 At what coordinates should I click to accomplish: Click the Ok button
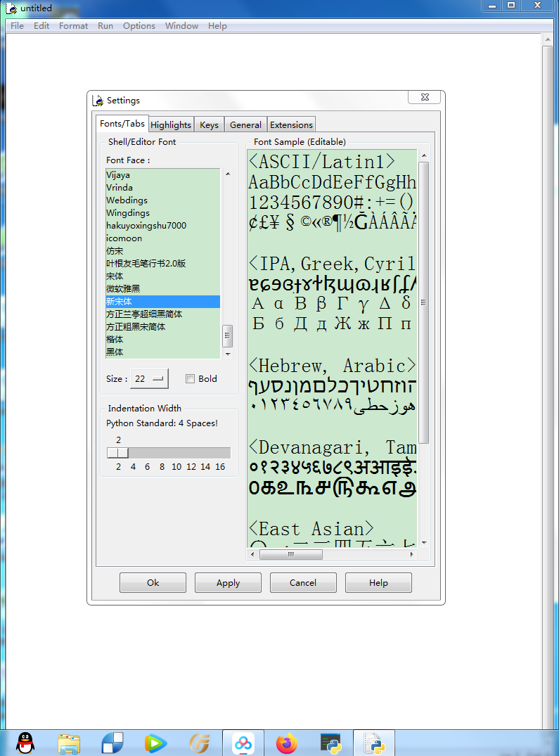[x=153, y=582]
